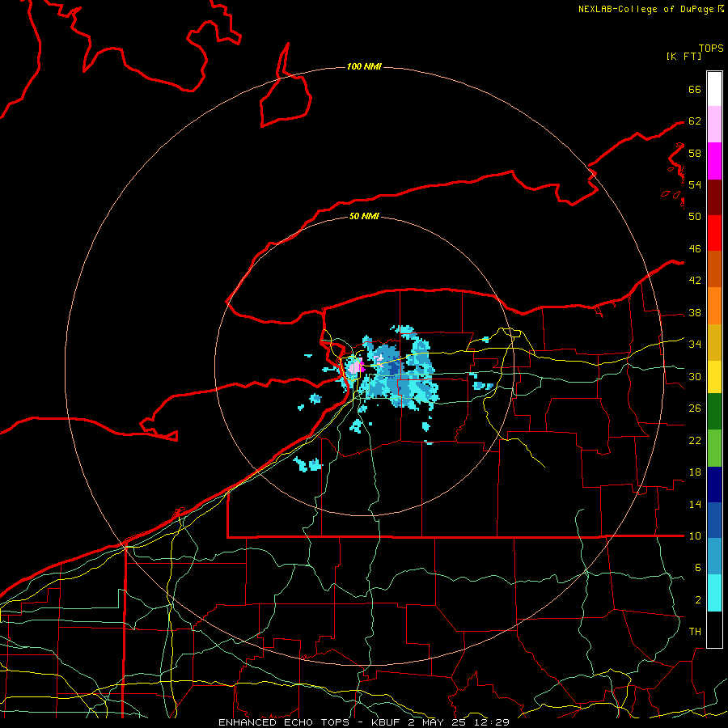The height and width of the screenshot is (728, 728).
Task: Click the 10 value on the scale
Action: point(695,535)
